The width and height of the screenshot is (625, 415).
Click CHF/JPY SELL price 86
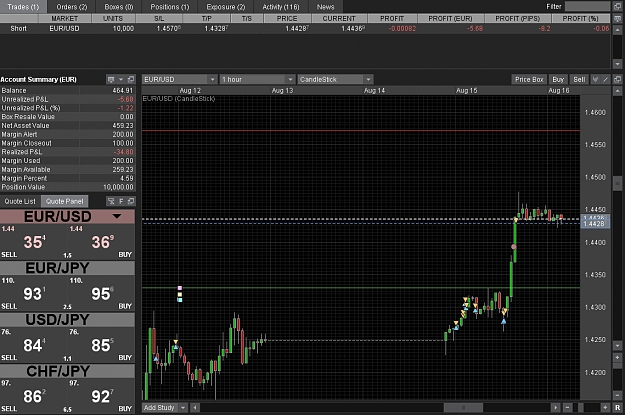click(34, 396)
